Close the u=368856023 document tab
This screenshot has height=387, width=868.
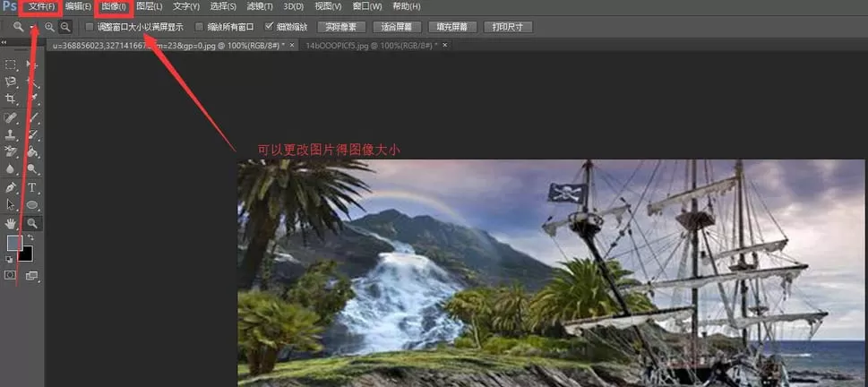(292, 46)
